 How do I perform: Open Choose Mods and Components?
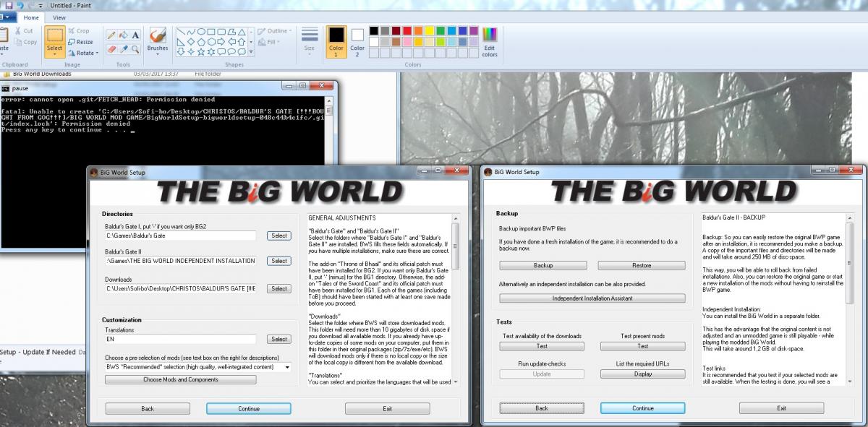180,379
